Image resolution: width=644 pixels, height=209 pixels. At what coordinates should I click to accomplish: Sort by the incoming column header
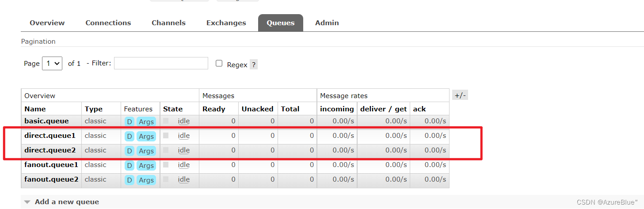[337, 109]
